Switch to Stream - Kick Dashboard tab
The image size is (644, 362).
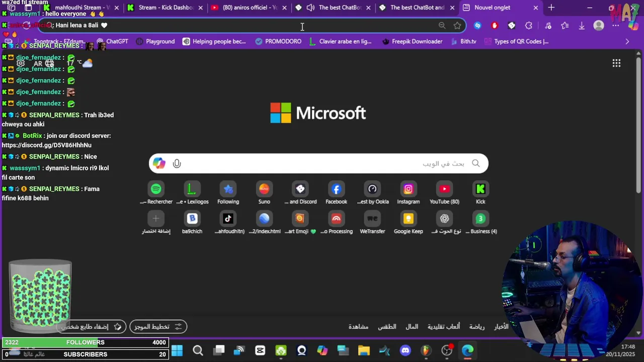(165, 8)
